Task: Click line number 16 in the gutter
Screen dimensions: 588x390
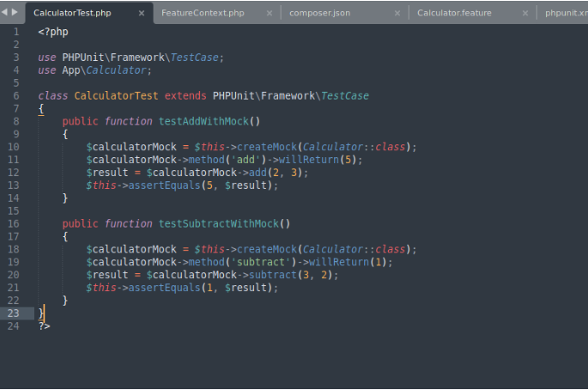Action: point(14,223)
